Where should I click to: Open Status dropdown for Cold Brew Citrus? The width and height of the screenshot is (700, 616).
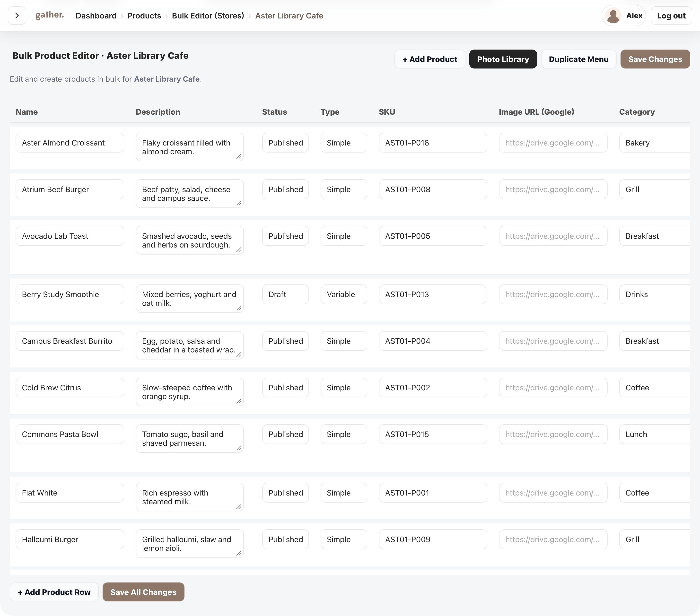tap(285, 388)
